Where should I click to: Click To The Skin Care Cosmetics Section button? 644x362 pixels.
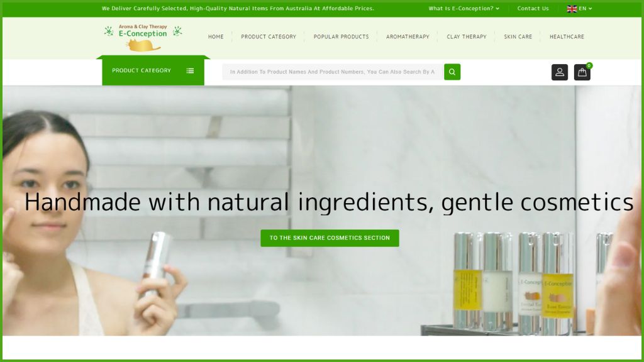[x=330, y=238]
